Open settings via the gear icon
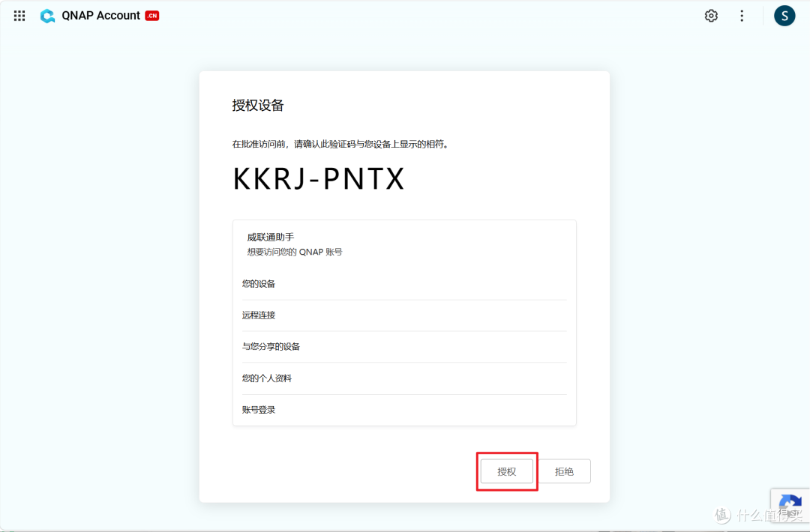Viewport: 810px width, 532px height. [711, 16]
